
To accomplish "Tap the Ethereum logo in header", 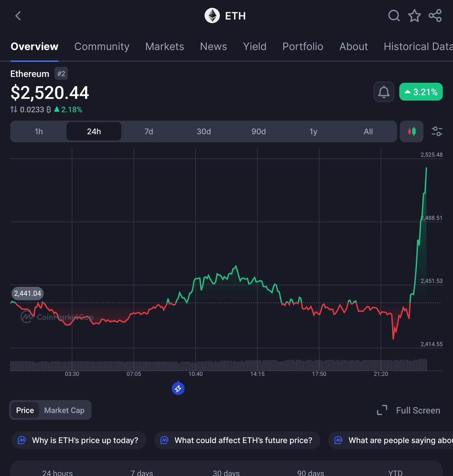I will point(212,16).
